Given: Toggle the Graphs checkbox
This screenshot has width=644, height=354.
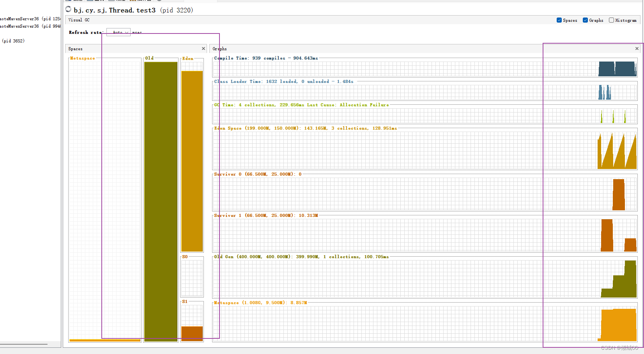Looking at the screenshot, I should click(585, 20).
